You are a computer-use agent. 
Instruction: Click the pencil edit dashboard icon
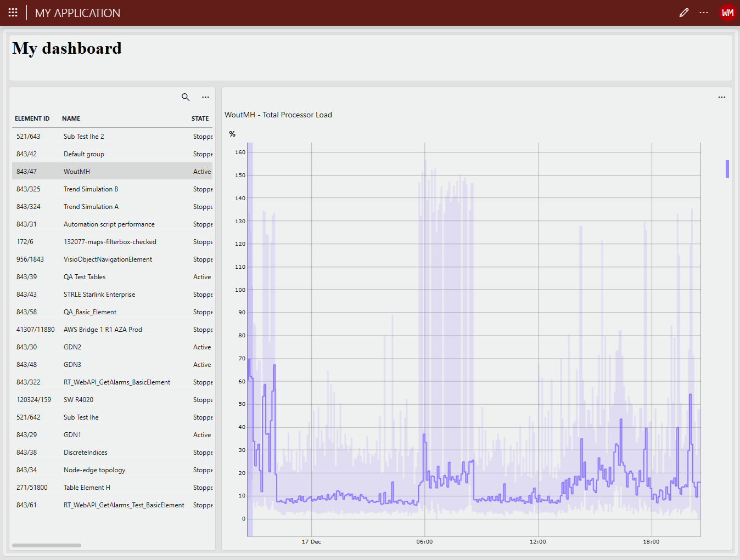(x=683, y=13)
